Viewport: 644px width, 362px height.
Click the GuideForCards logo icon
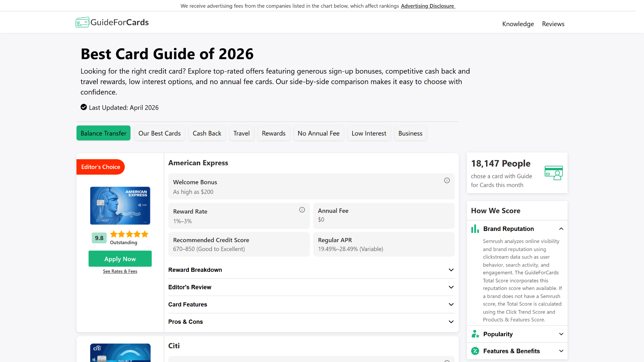tap(82, 22)
